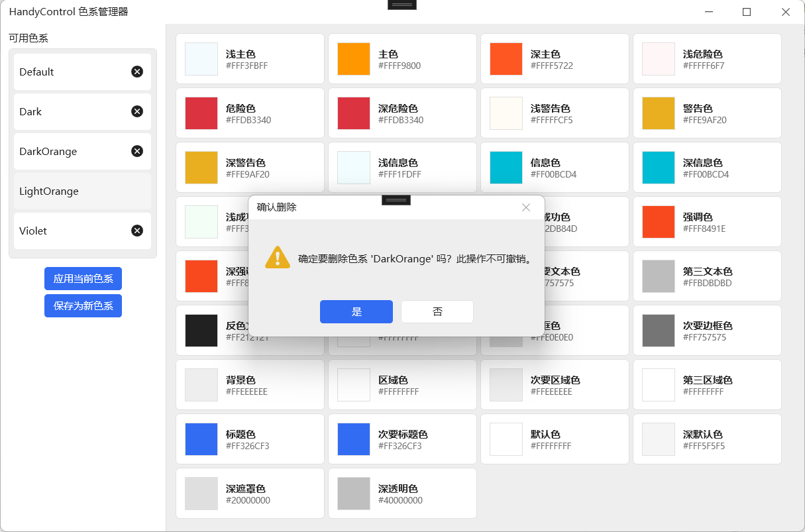Screen dimensions: 805x532
Task: Click the dialog message about deleting 'DarkOrange'
Action: [416, 258]
